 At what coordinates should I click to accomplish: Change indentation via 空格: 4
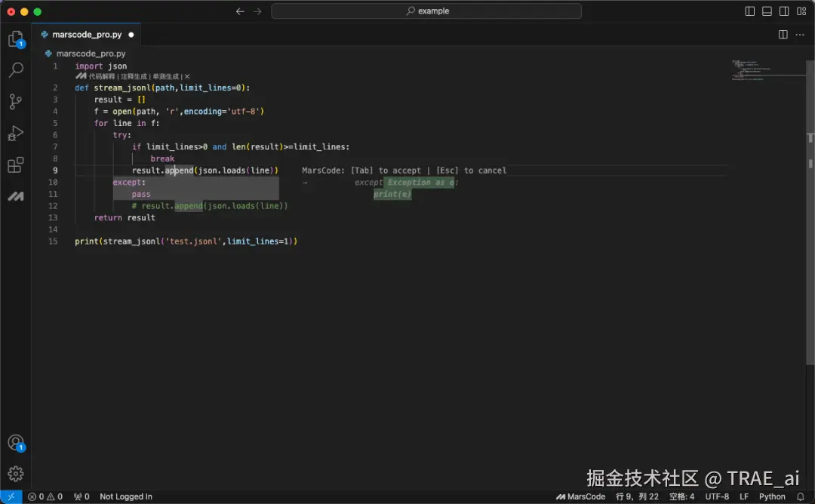pos(681,496)
